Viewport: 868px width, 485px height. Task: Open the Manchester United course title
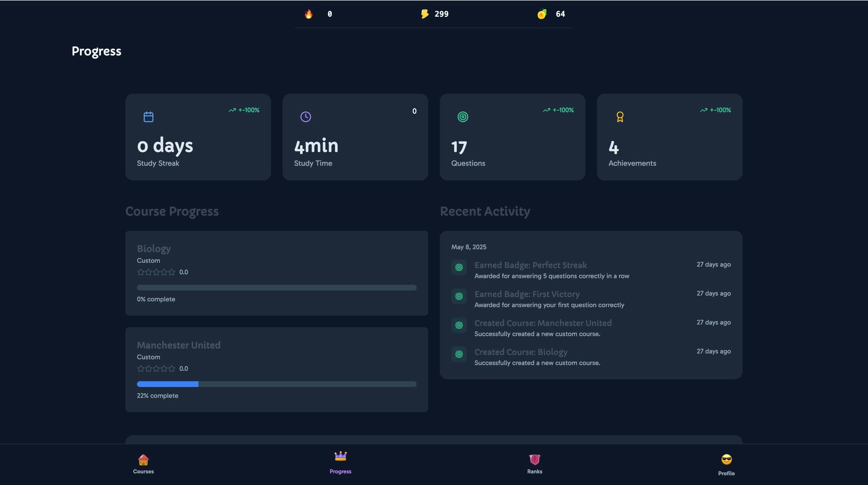coord(179,345)
